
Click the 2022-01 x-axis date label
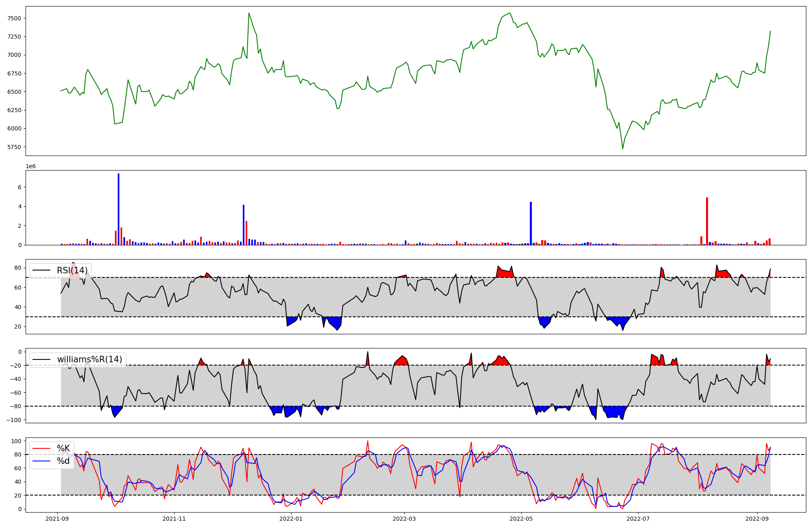click(x=291, y=519)
